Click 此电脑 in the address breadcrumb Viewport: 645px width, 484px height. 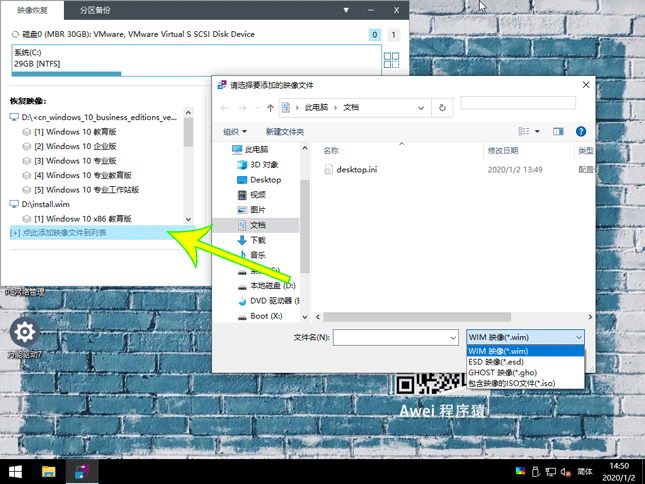[x=316, y=107]
